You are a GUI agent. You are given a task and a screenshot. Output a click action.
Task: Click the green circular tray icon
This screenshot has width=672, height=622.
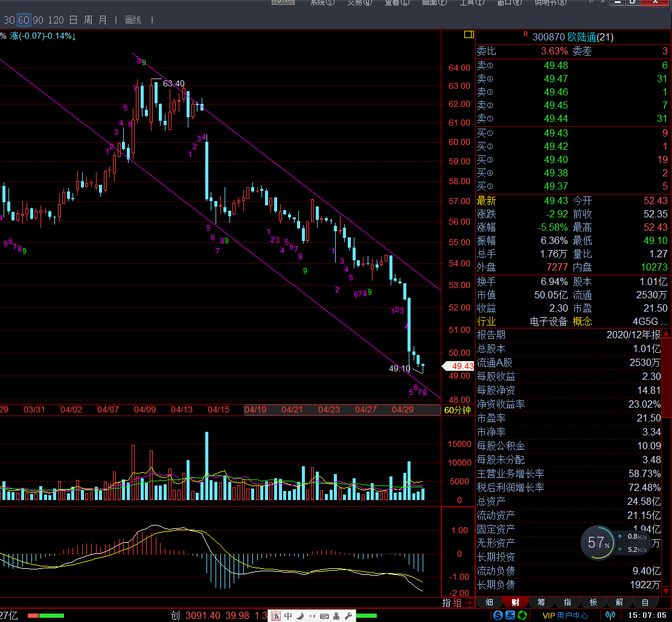click(x=522, y=615)
